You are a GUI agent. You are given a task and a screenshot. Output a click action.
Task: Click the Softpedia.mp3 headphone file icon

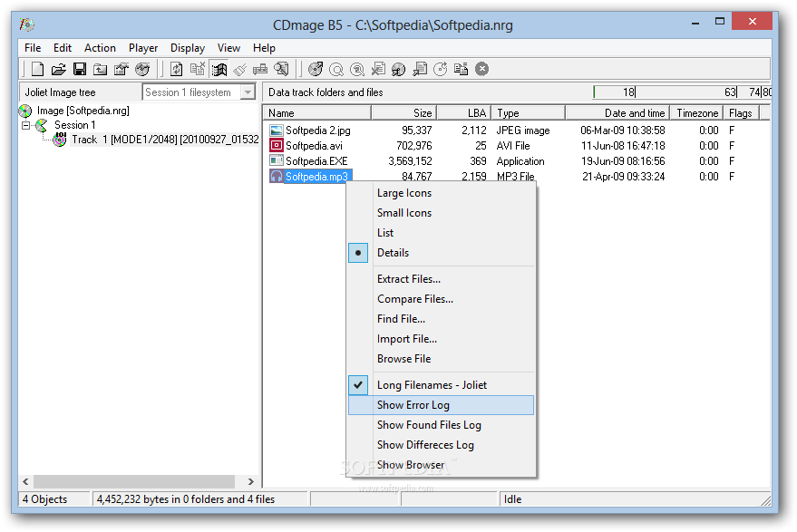point(276,177)
